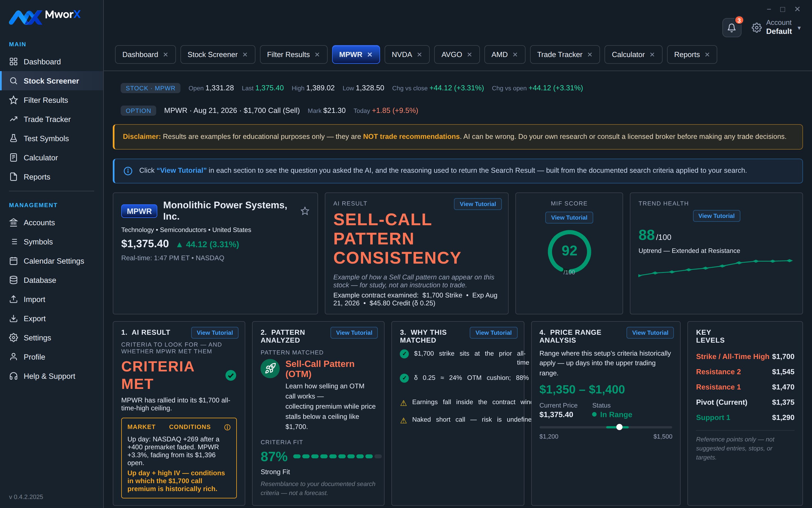Click the MPWR ticker badge
Image resolution: width=812 pixels, height=508 pixels.
click(x=139, y=211)
